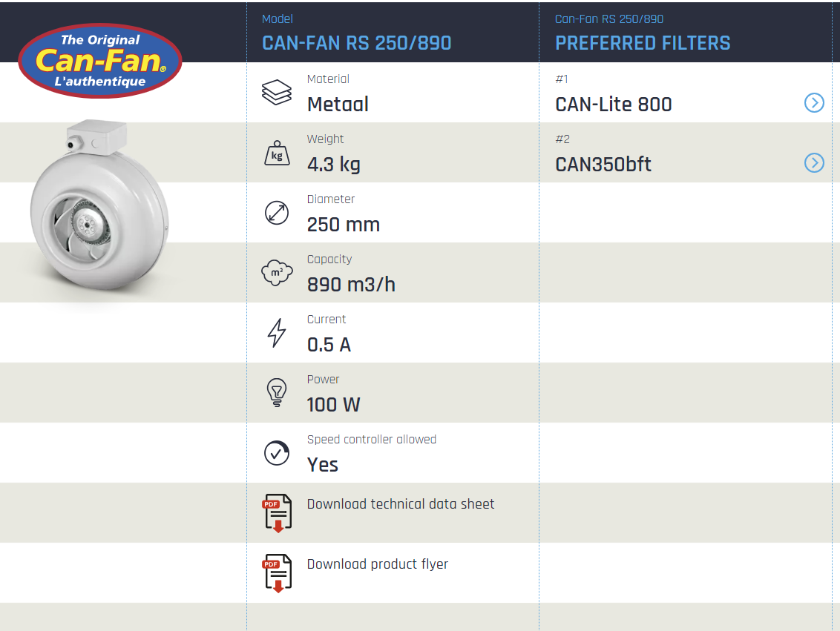The width and height of the screenshot is (840, 631).
Task: Click the Weight kg icon
Action: 277,153
